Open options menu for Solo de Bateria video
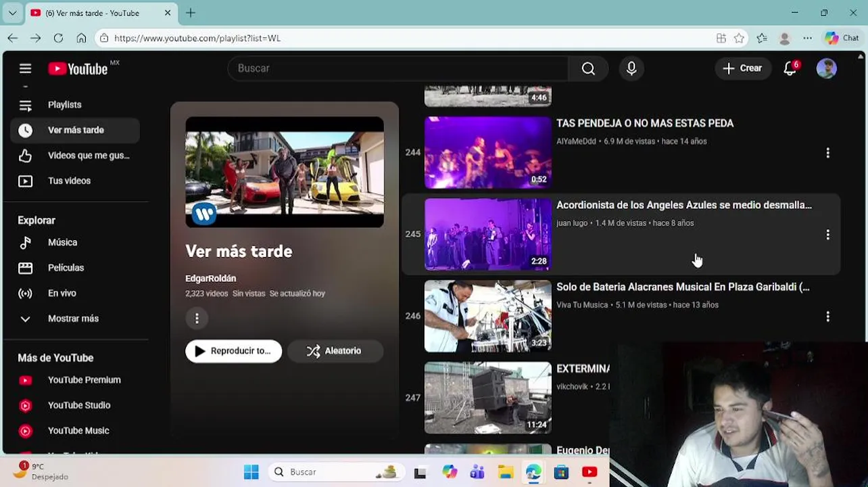Image resolution: width=868 pixels, height=487 pixels. point(827,317)
